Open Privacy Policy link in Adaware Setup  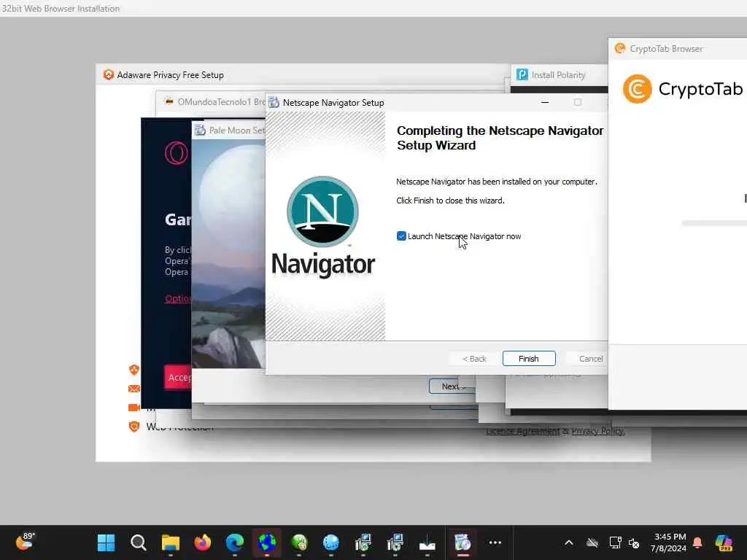click(x=598, y=432)
